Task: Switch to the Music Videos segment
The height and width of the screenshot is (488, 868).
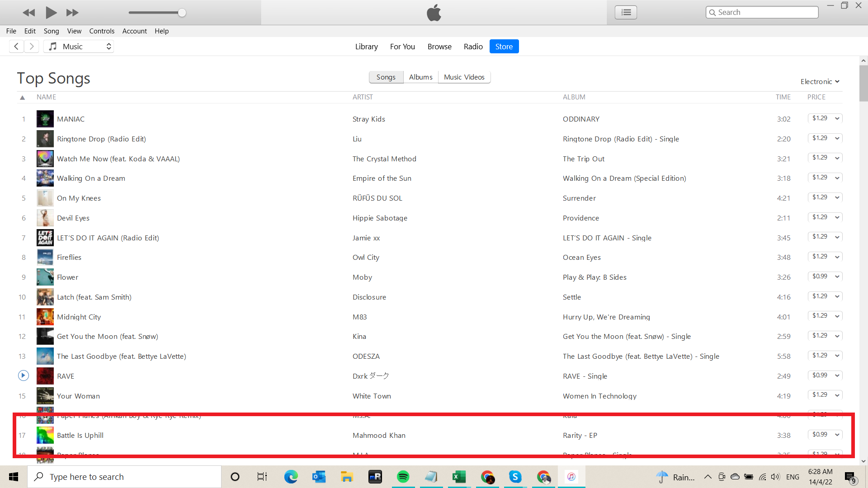Action: [x=464, y=77]
